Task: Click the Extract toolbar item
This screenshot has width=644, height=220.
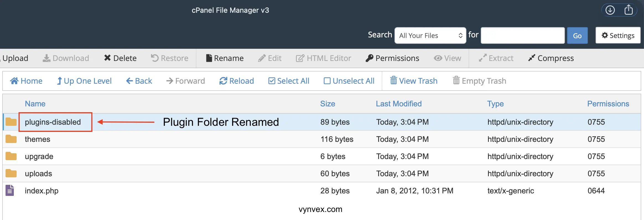Action: coord(496,58)
